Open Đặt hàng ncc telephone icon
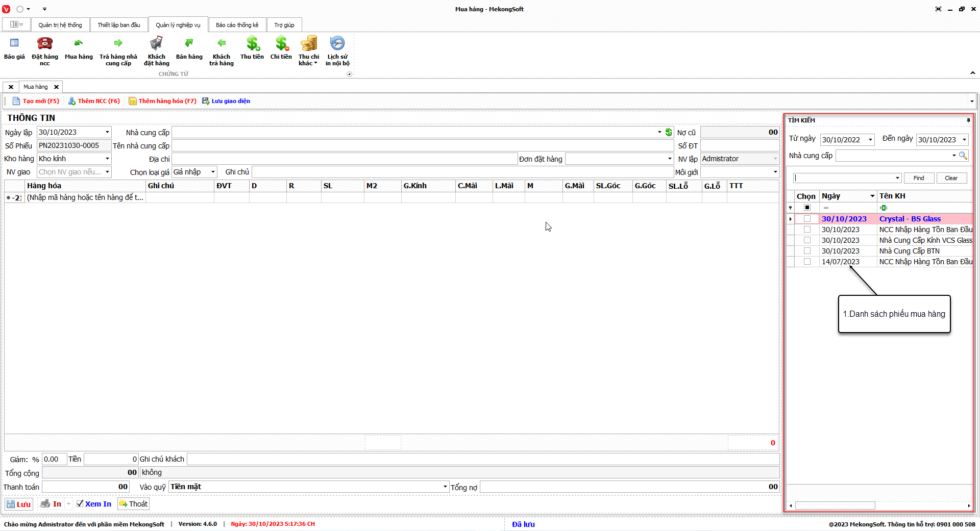Viewport: 980px width, 531px height. tap(45, 43)
